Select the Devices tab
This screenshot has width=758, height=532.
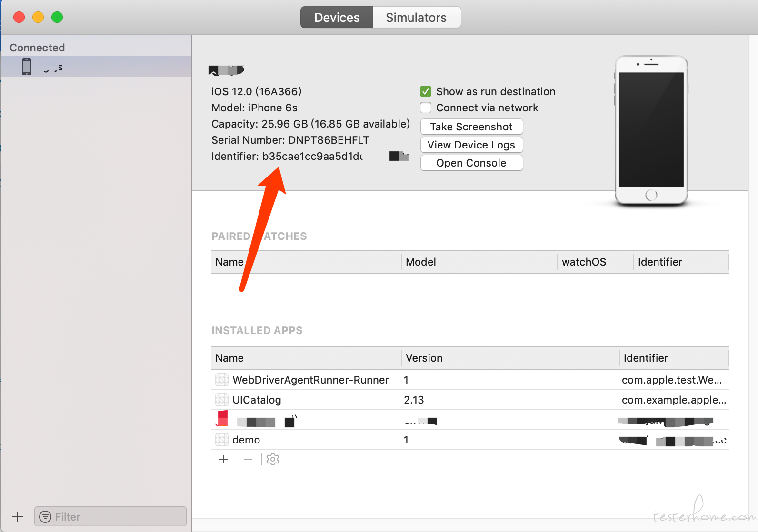tap(337, 18)
